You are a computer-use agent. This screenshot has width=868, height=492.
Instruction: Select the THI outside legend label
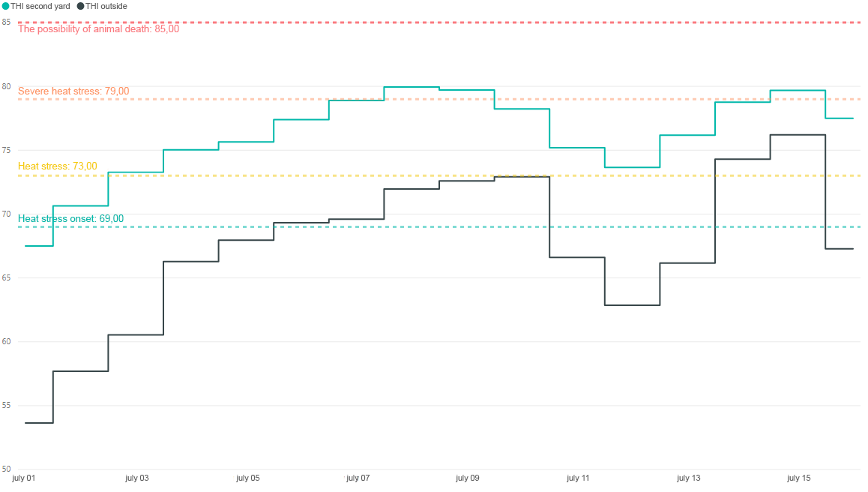coord(106,7)
